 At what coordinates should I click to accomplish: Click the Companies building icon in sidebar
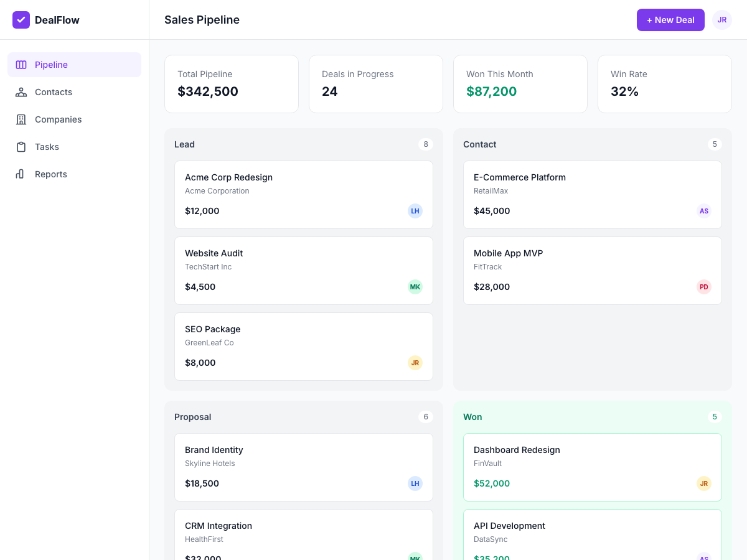point(21,119)
